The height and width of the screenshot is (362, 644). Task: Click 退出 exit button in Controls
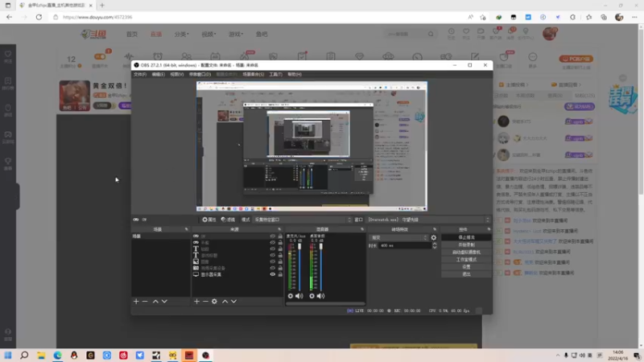coord(466,274)
